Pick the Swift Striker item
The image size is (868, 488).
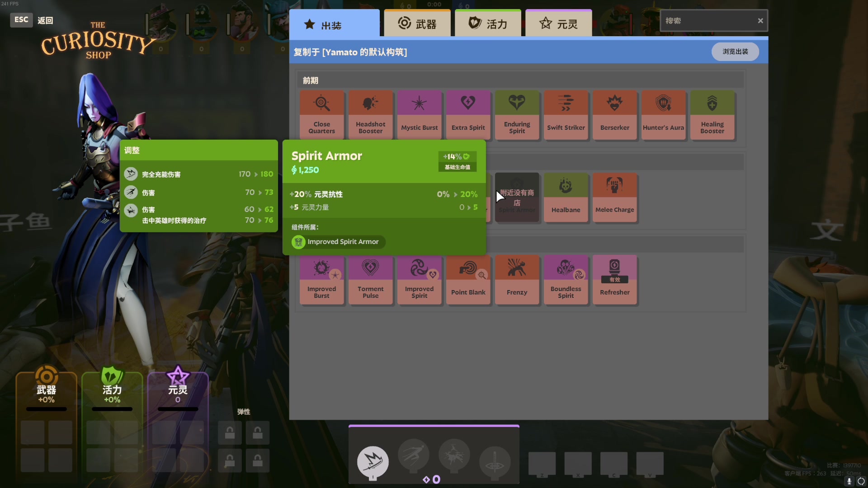coord(566,115)
